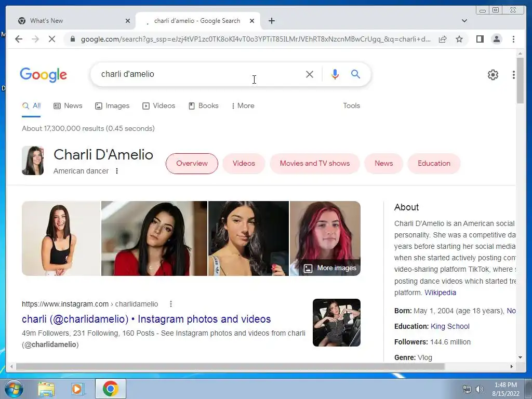Open Chrome's three-dot customize menu
532x399 pixels.
pyautogui.click(x=513, y=39)
